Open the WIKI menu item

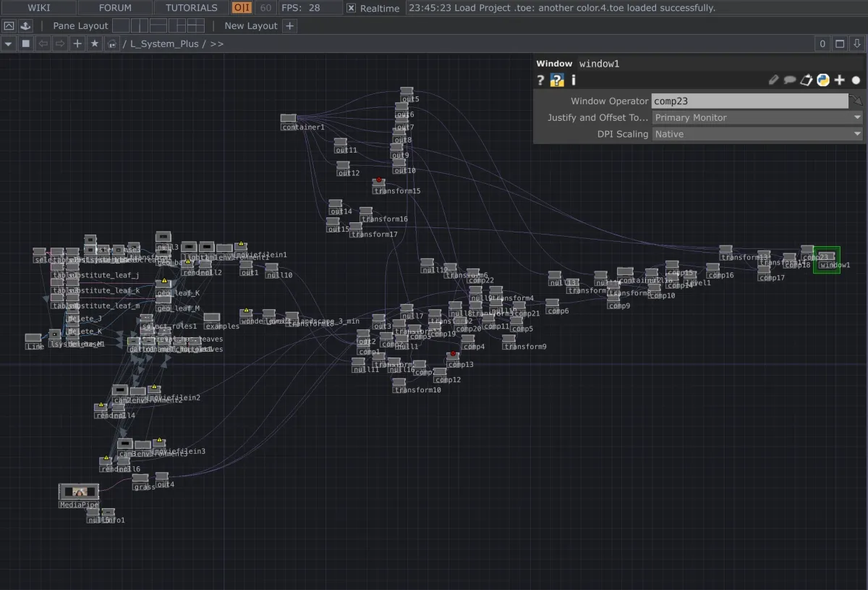(39, 8)
